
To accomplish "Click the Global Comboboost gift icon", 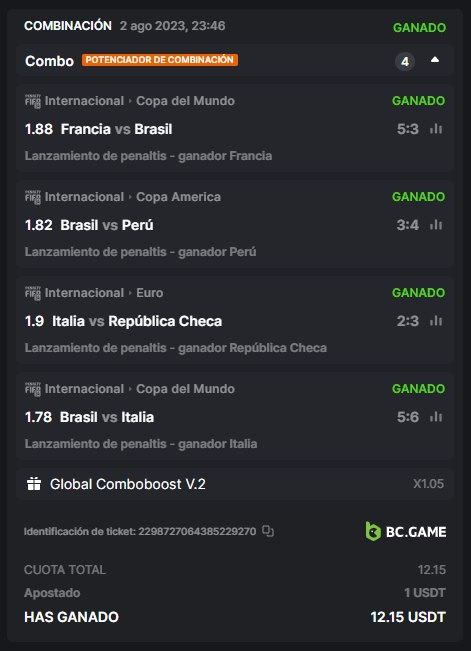I will click(34, 484).
